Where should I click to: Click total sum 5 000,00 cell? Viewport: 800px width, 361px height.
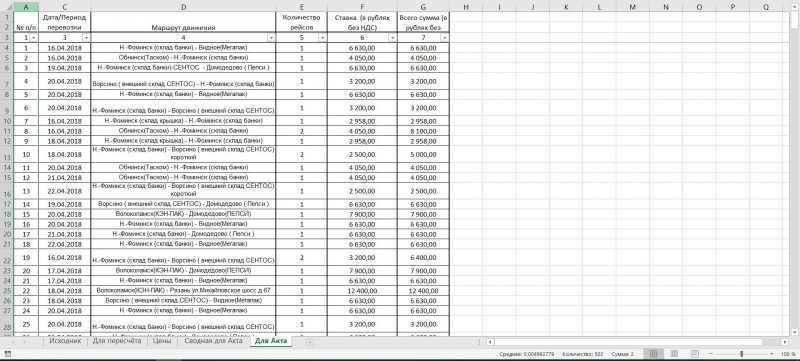point(423,154)
